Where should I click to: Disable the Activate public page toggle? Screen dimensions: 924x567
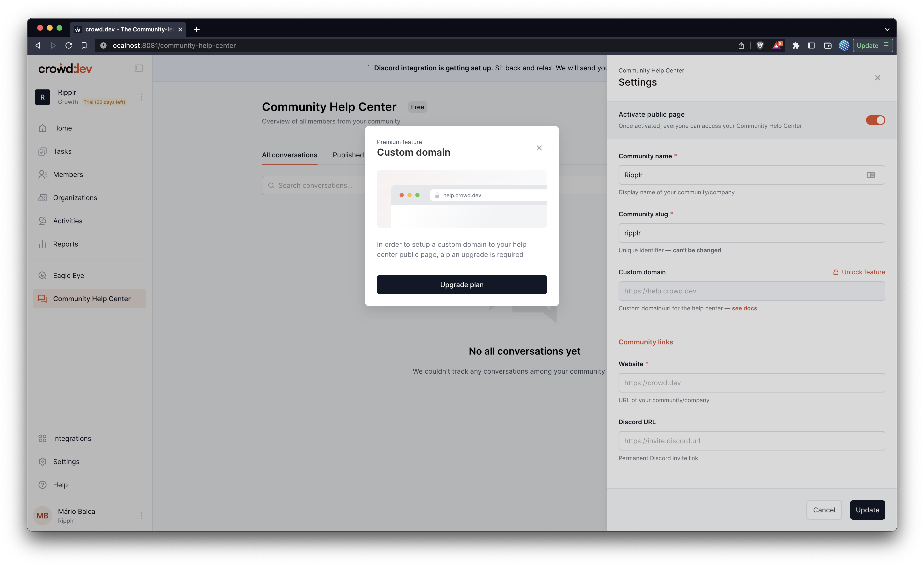(x=875, y=120)
